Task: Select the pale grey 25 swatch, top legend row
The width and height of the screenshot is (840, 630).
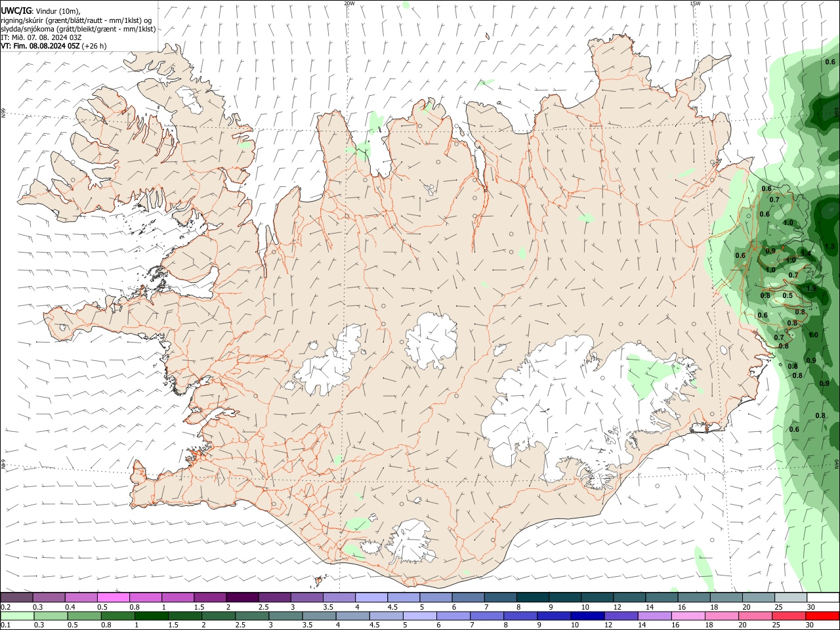Action: [x=790, y=597]
